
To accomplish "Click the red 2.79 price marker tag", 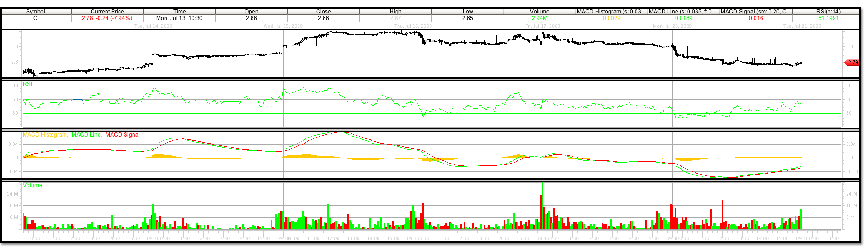I will coord(852,62).
